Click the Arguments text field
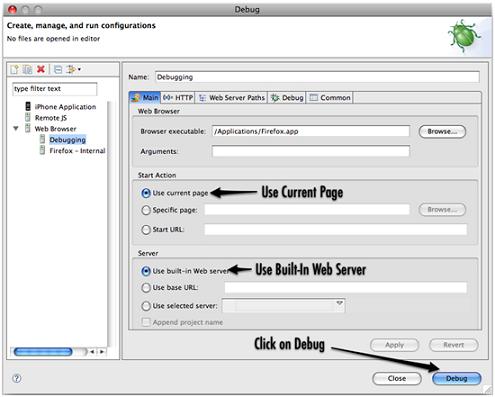This screenshot has width=495, height=397. 311,151
